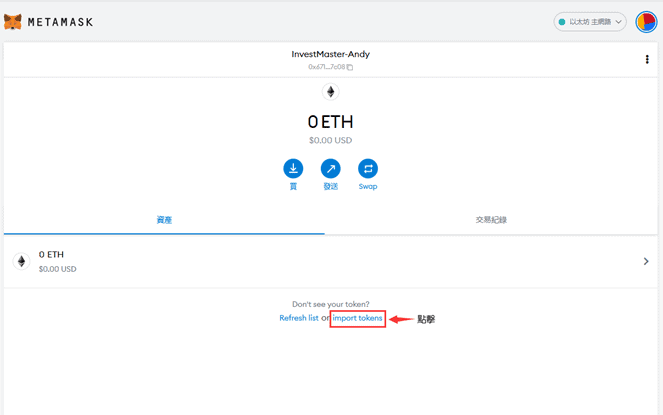Expand the ETH asset row chevron
This screenshot has width=663, height=415.
[x=646, y=261]
